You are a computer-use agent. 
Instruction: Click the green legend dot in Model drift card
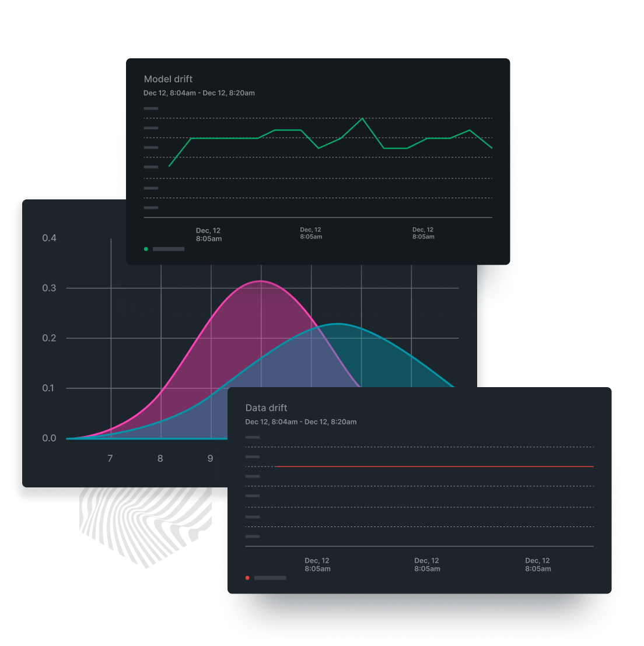[146, 249]
